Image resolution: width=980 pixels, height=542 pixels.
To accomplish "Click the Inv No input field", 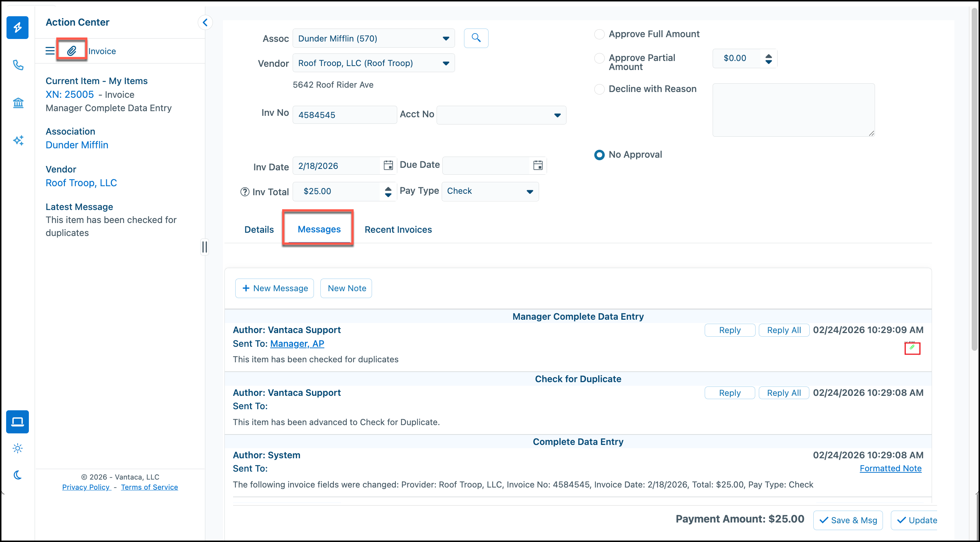I will (x=345, y=115).
